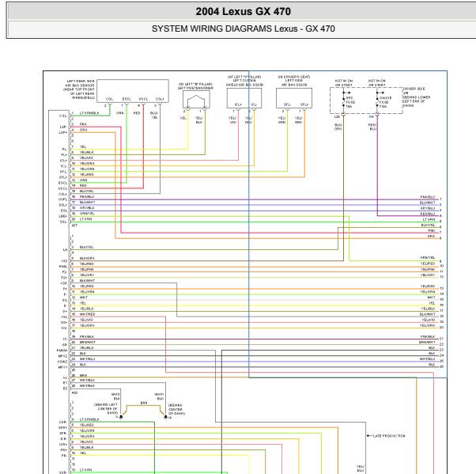476x474 pixels.
Task: Click the "LSP-" connector pin name
Action: tap(63, 127)
